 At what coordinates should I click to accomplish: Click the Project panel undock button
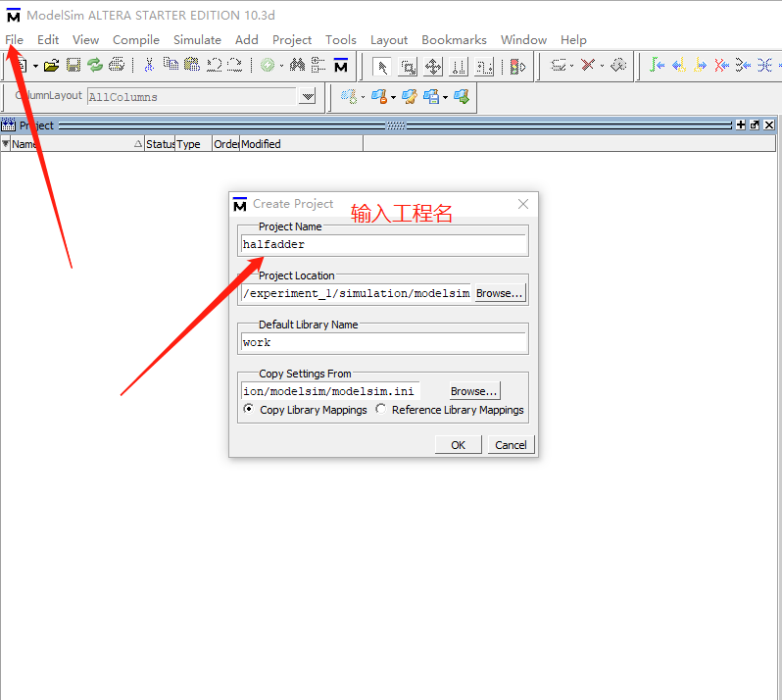click(755, 125)
